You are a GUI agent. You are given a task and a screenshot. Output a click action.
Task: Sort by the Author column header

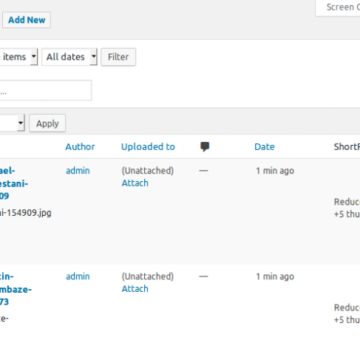click(x=80, y=147)
